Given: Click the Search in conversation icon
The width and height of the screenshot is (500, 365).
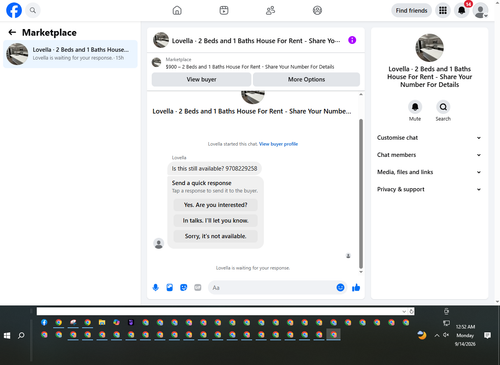Looking at the screenshot, I should point(443,107).
